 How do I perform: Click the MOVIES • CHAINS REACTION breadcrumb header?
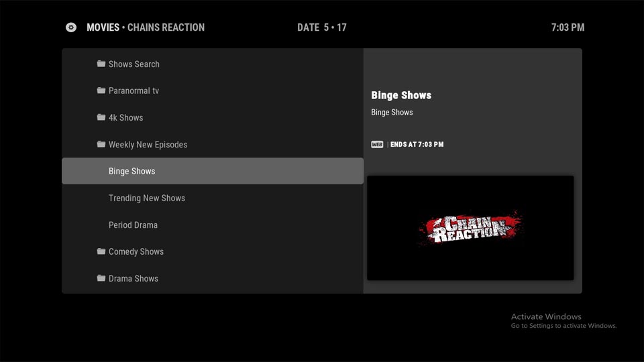pos(146,27)
